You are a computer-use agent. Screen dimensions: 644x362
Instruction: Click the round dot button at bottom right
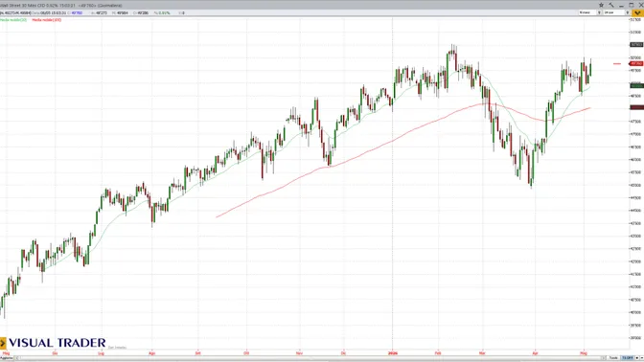(x=637, y=358)
